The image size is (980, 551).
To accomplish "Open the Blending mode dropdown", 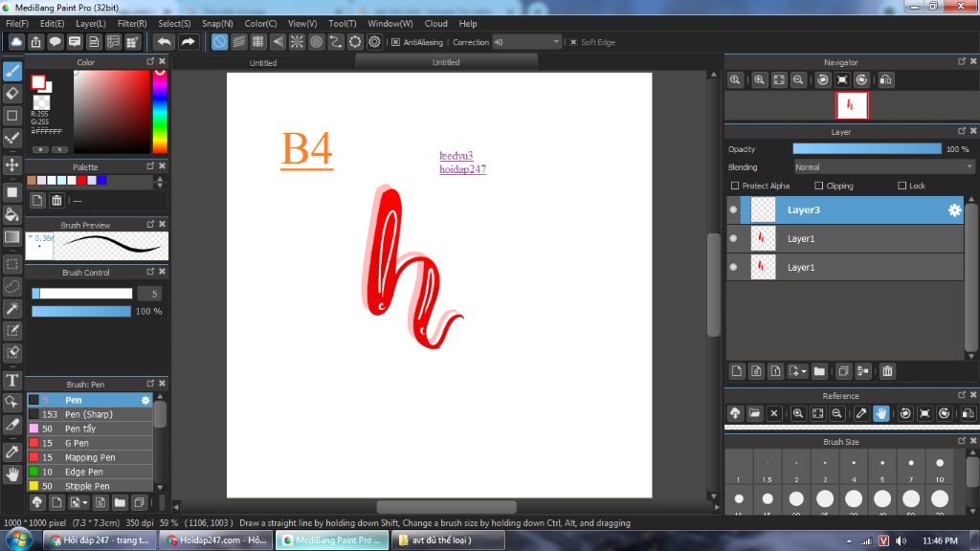I will pyautogui.click(x=883, y=166).
